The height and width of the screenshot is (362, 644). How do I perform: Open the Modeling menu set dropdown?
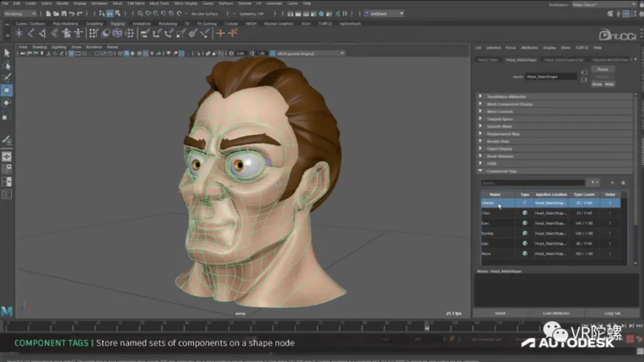pos(20,13)
